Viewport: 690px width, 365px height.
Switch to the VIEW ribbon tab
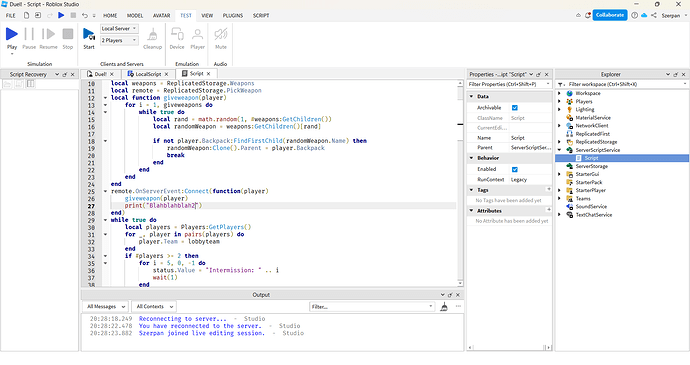(x=207, y=15)
